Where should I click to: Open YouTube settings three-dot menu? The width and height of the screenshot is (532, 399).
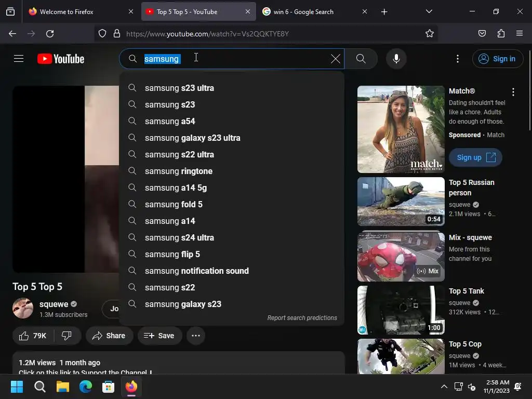(x=457, y=59)
